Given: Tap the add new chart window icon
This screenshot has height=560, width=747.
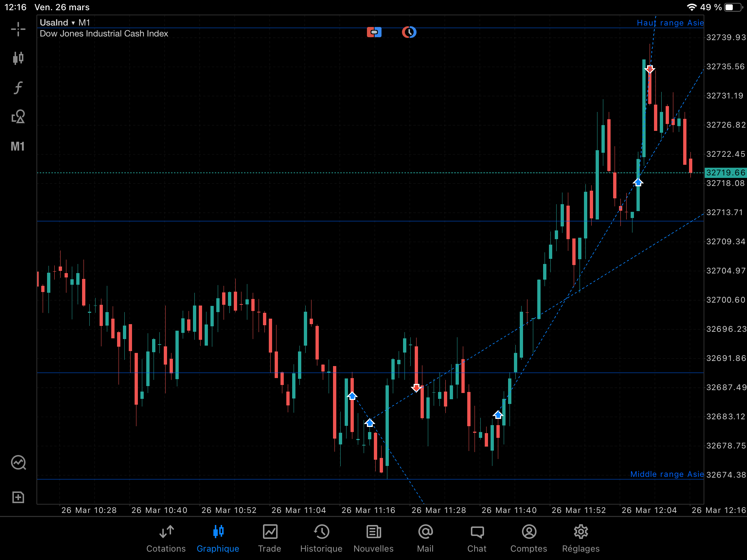Looking at the screenshot, I should (x=18, y=497).
